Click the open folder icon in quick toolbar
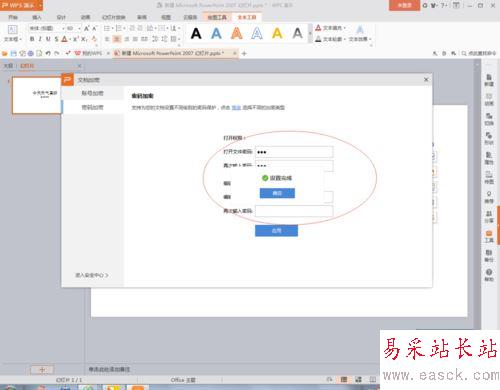This screenshot has width=500, height=390. point(5,53)
